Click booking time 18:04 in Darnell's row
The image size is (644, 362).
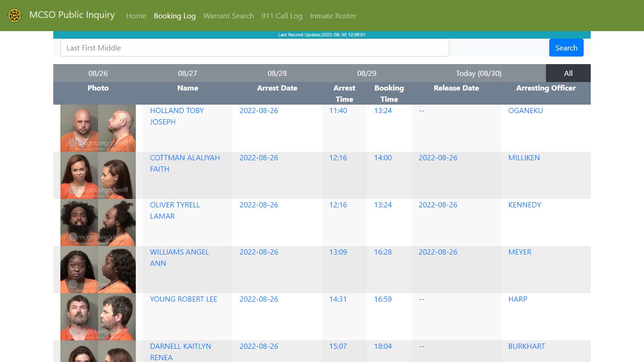383,346
